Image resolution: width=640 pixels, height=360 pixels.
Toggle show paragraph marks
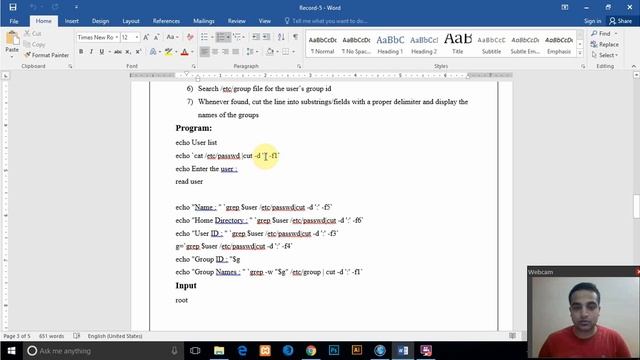[x=295, y=37]
